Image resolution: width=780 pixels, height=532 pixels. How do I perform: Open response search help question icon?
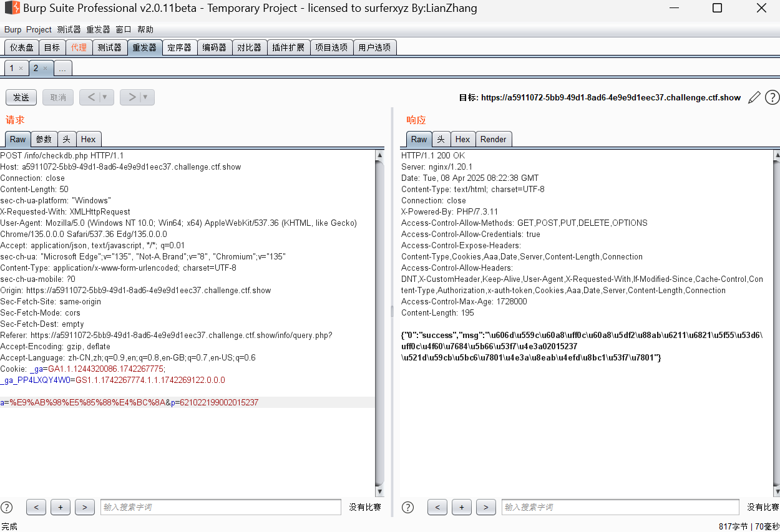coord(407,507)
